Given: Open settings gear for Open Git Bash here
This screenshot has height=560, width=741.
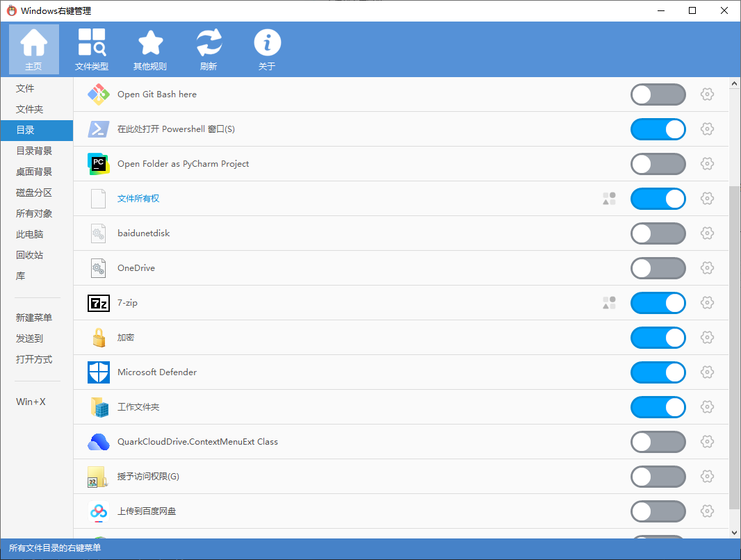Looking at the screenshot, I should click(707, 94).
